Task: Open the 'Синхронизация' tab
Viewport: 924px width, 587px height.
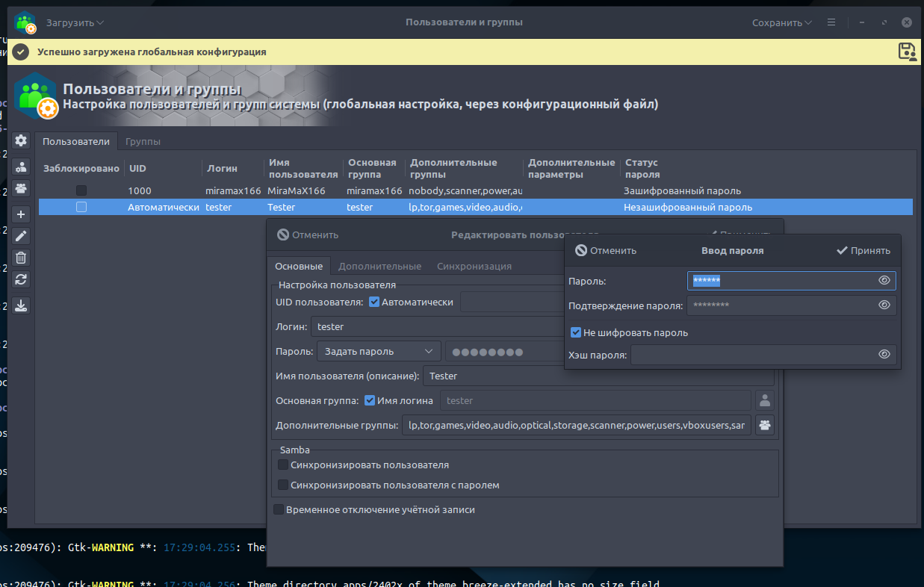Action: (474, 267)
